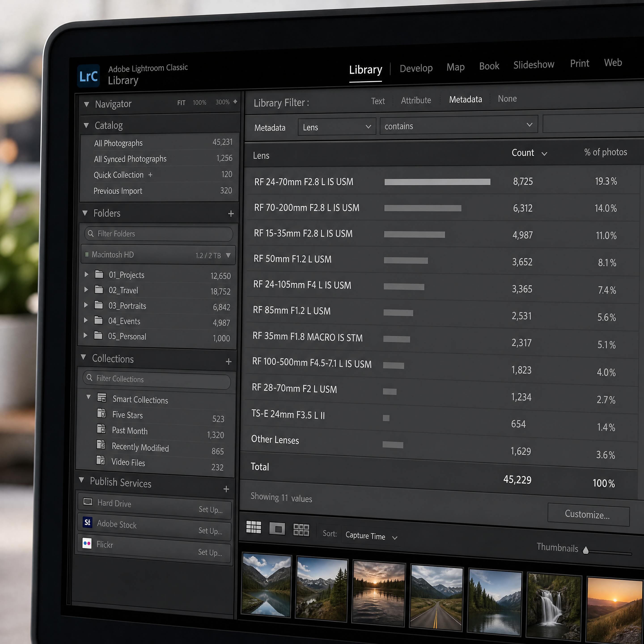Click the LrC application logo icon
The height and width of the screenshot is (644, 644).
coord(88,76)
